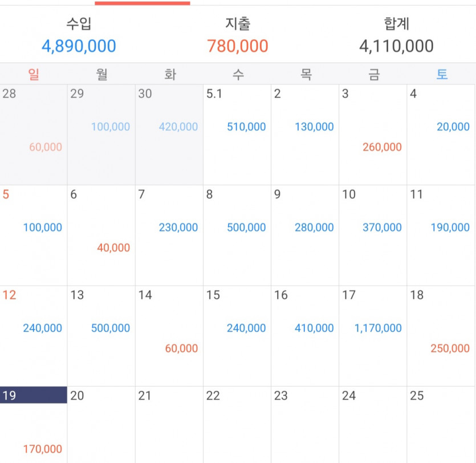
Task: Open May 10 with 370,000 income
Action: click(373, 235)
